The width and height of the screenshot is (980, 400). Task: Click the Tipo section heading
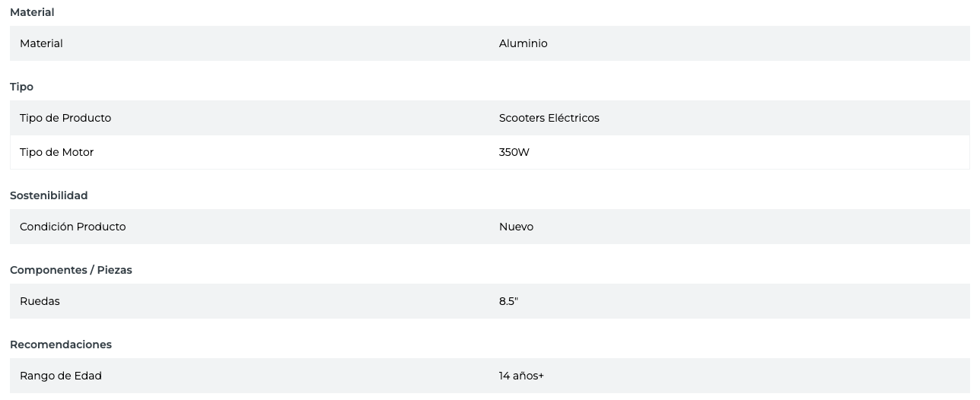tap(21, 87)
